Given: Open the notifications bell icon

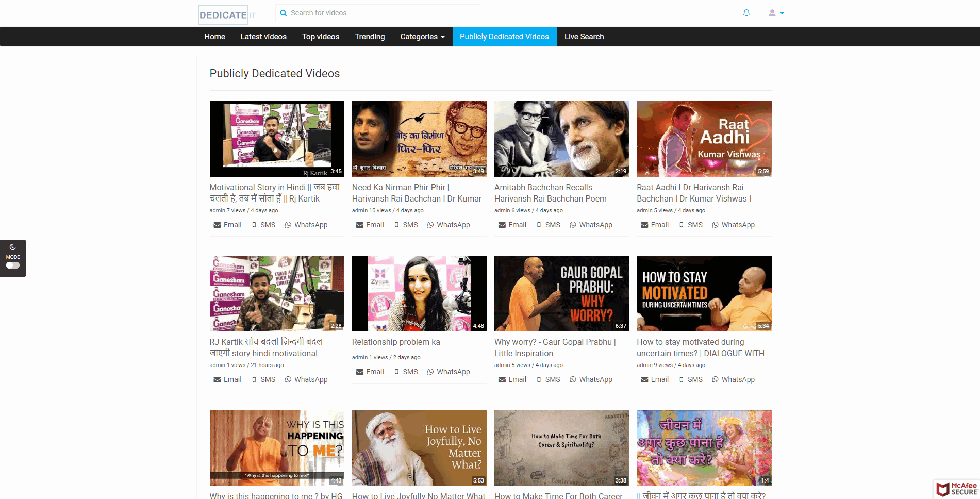Looking at the screenshot, I should tap(746, 13).
